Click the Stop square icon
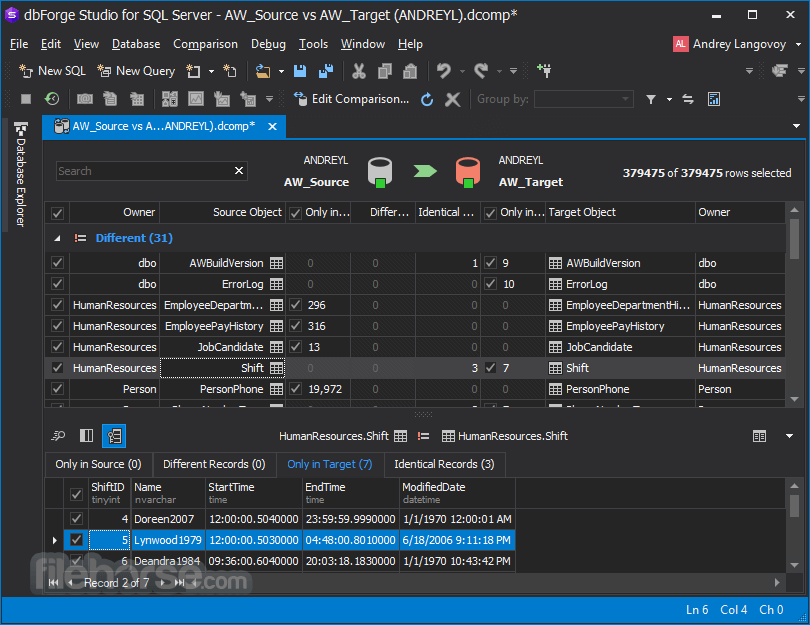The image size is (810, 625). click(26, 99)
